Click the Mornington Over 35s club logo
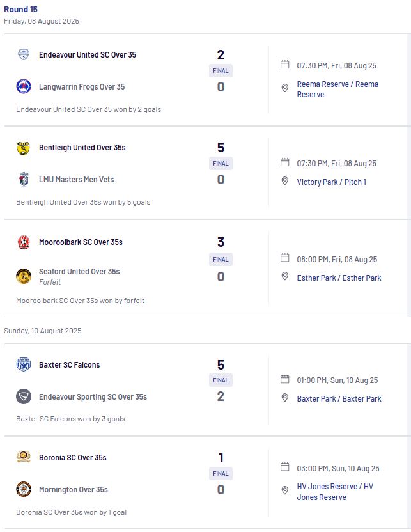Viewport: 411px width, 532px height. coord(24,489)
